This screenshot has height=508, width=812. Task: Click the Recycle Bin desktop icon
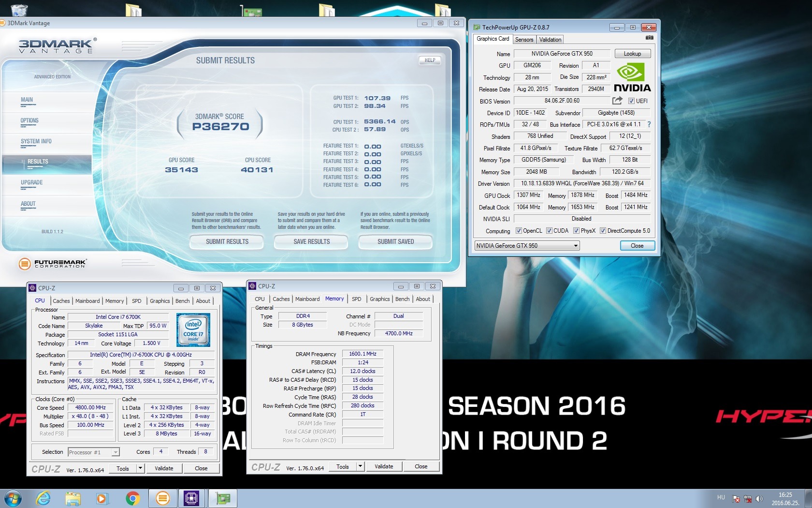point(19,10)
